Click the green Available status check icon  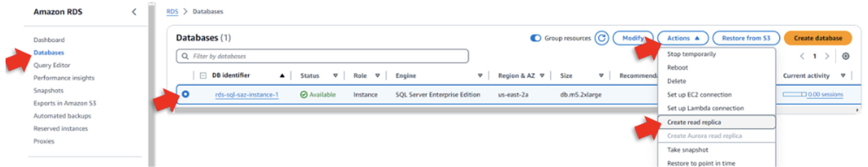point(304,95)
